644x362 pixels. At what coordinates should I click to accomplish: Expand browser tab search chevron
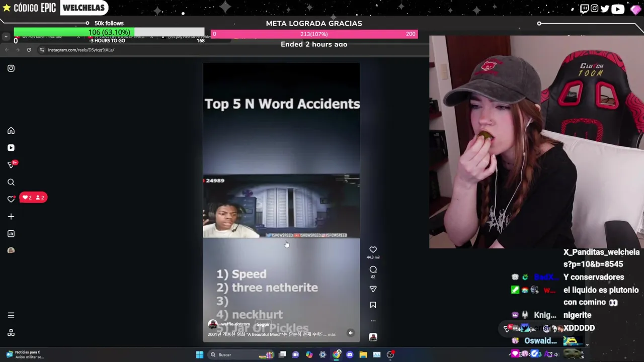6,37
